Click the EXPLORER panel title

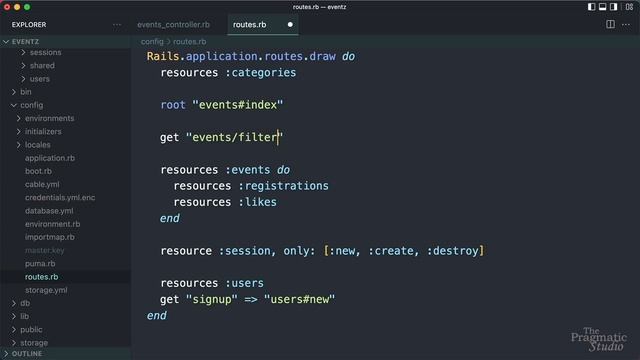pyautogui.click(x=29, y=24)
